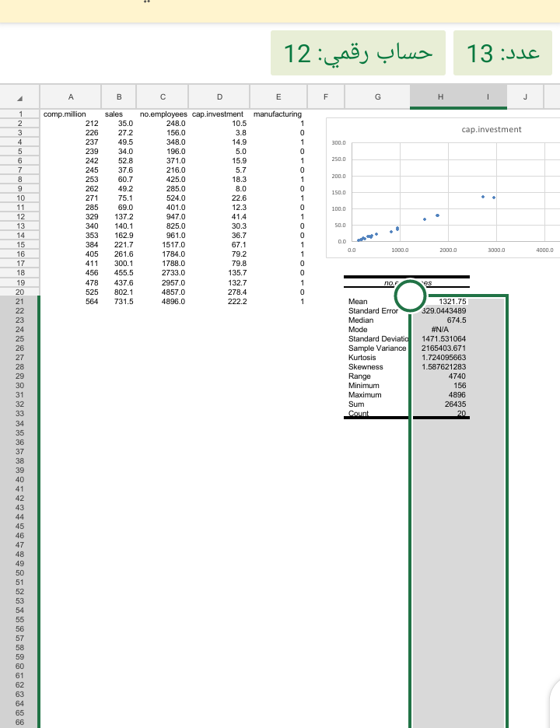Select the cap.investment chart title

(492, 130)
